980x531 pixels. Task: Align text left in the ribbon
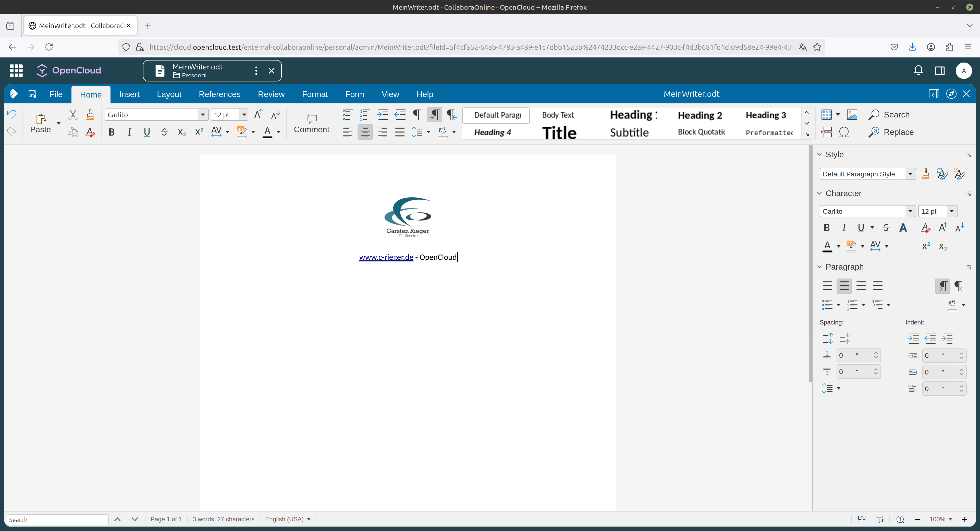pyautogui.click(x=347, y=132)
